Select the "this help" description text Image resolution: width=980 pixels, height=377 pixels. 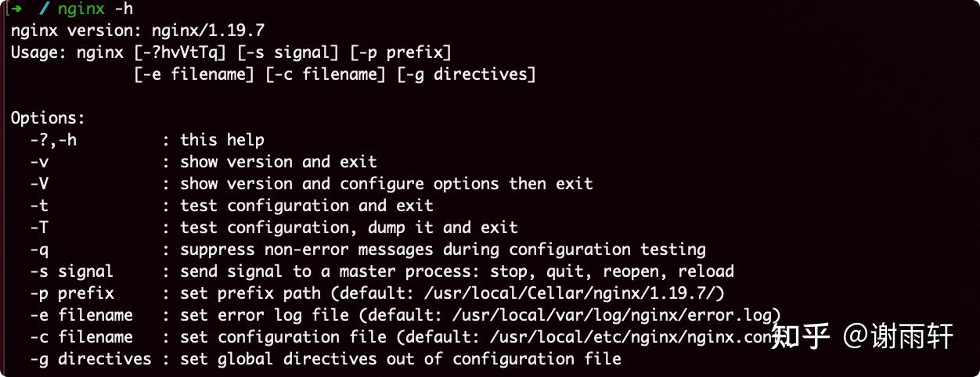point(222,141)
